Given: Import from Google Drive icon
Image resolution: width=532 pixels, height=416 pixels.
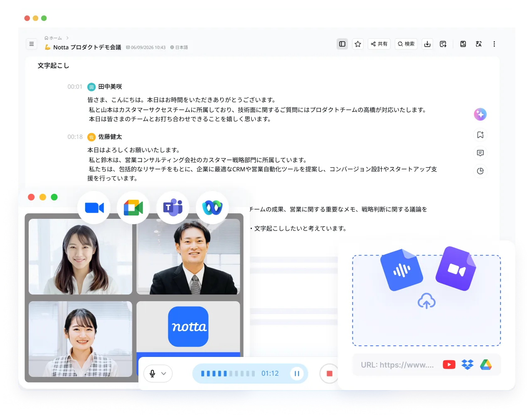Looking at the screenshot, I should pos(486,365).
